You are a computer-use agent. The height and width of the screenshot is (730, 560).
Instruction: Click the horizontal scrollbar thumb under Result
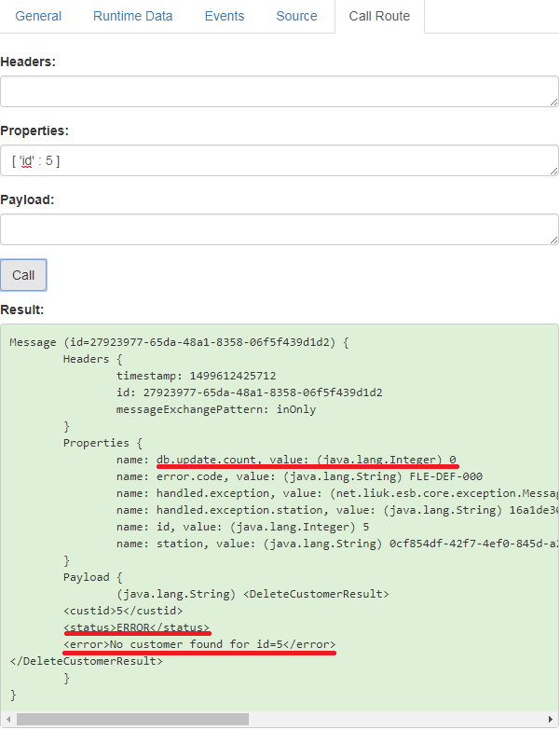pyautogui.click(x=132, y=719)
